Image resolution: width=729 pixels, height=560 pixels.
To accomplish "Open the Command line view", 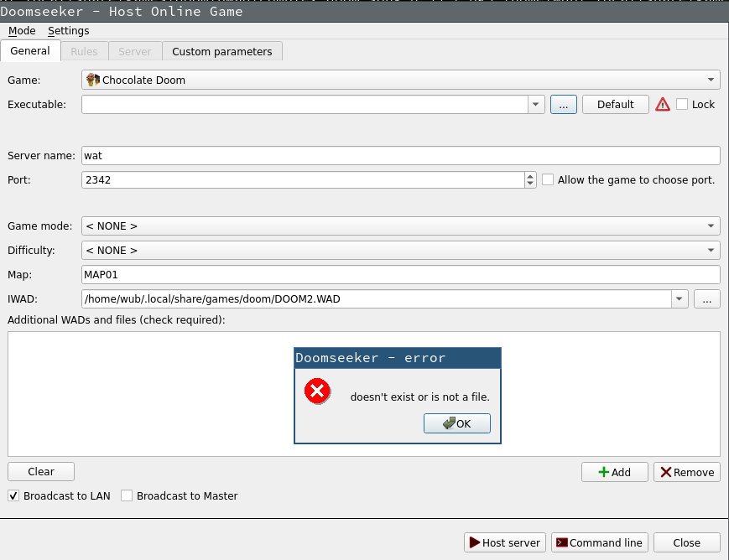I will 599,542.
